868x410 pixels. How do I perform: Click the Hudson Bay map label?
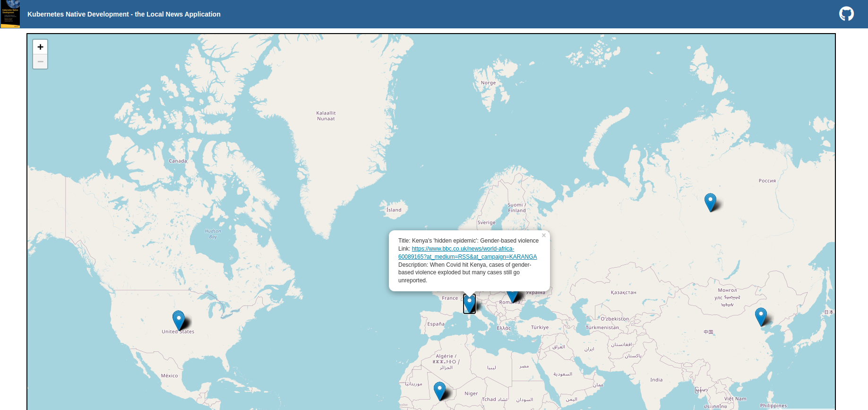[213, 234]
